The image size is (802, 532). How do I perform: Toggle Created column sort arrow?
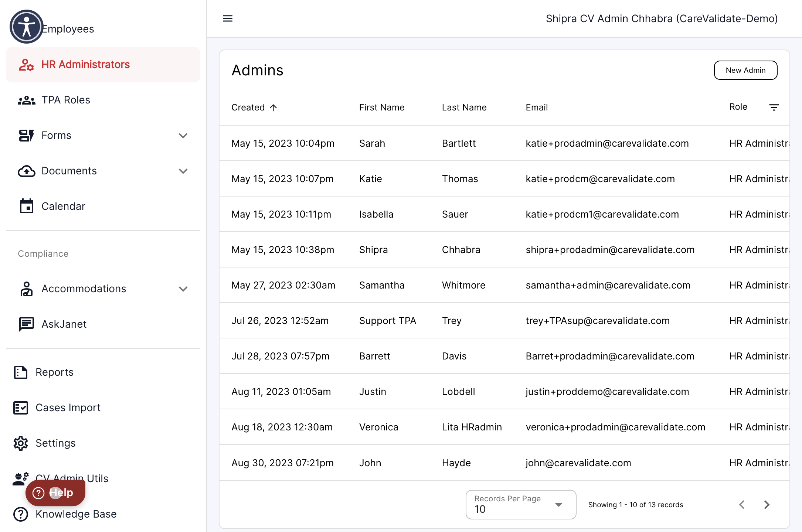[x=273, y=108]
